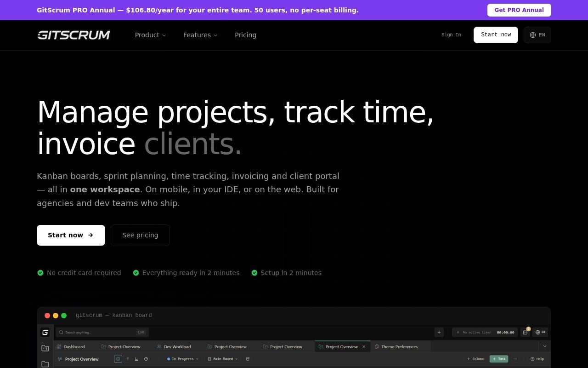Click the green Task button
The height and width of the screenshot is (368, 588).
tap(499, 359)
